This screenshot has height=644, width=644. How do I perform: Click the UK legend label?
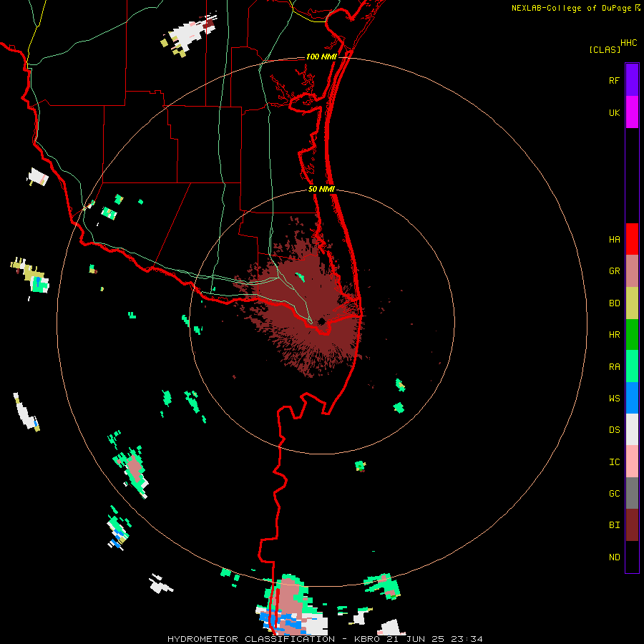pyautogui.click(x=614, y=112)
